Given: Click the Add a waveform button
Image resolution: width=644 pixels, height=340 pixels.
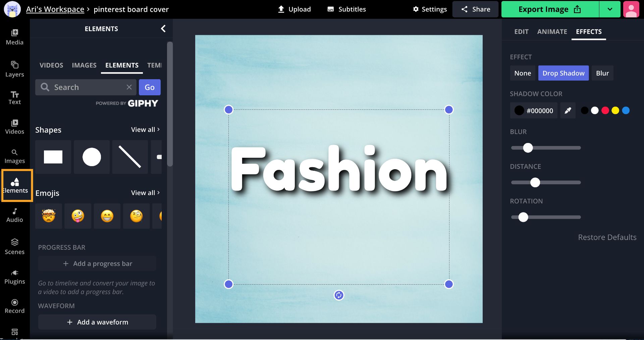Looking at the screenshot, I should pos(97,322).
